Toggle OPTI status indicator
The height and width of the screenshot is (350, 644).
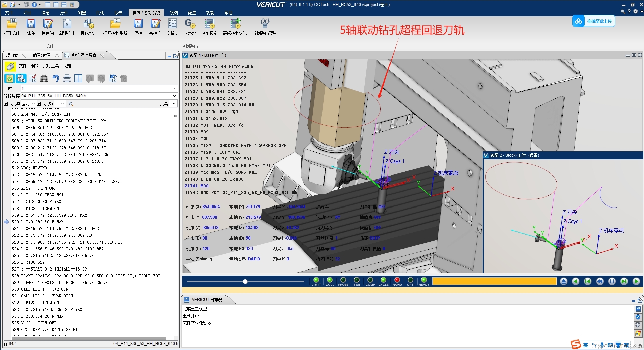click(x=410, y=282)
